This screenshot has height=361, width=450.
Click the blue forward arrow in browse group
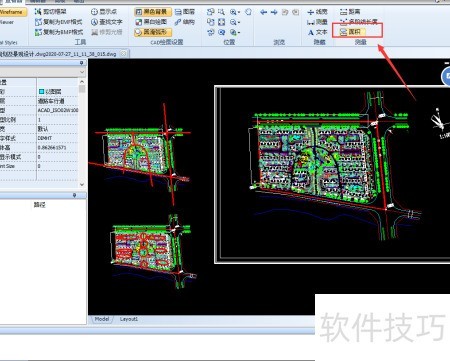click(274, 12)
